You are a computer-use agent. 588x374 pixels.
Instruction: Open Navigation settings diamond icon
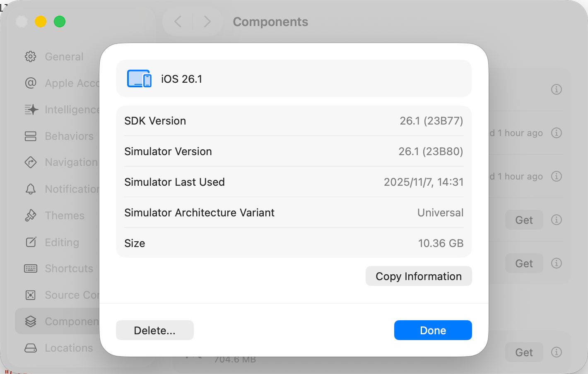pyautogui.click(x=31, y=162)
